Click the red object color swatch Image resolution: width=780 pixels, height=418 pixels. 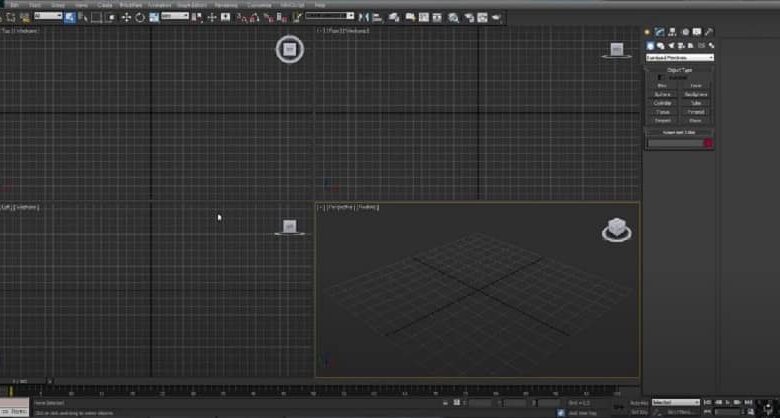point(708,143)
